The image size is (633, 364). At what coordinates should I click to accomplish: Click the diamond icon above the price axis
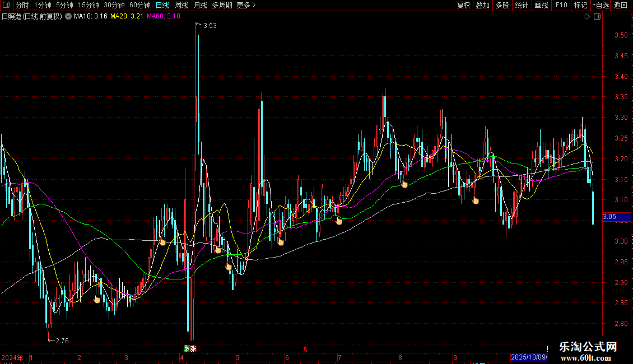click(587, 17)
